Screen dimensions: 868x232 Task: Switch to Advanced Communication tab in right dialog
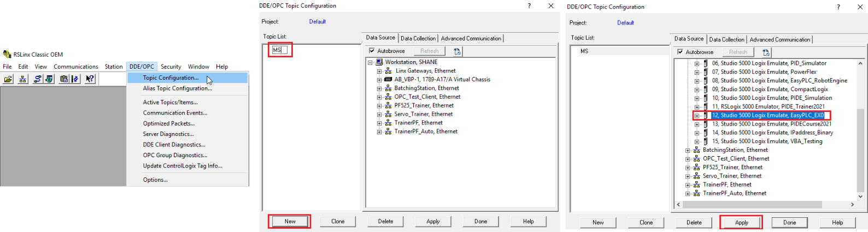pos(780,39)
